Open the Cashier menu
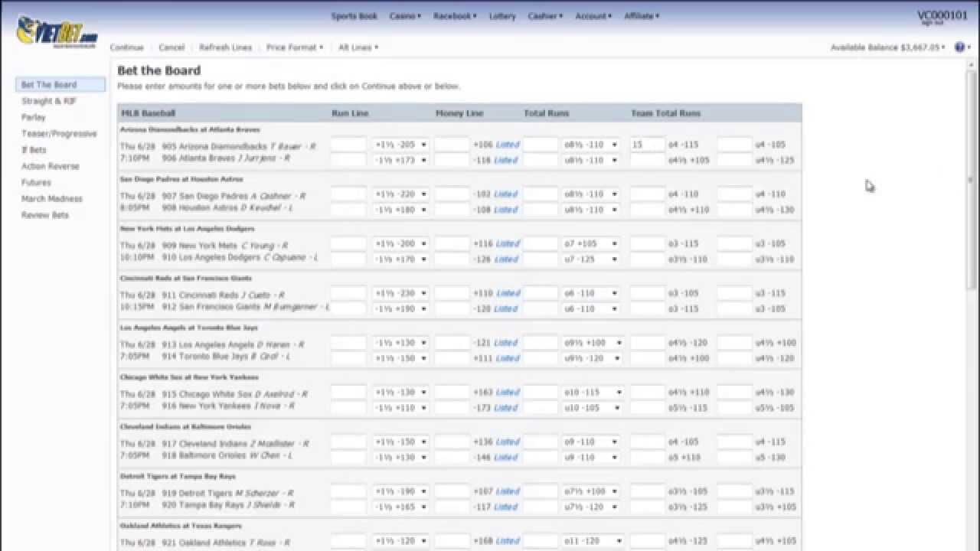 pos(545,16)
